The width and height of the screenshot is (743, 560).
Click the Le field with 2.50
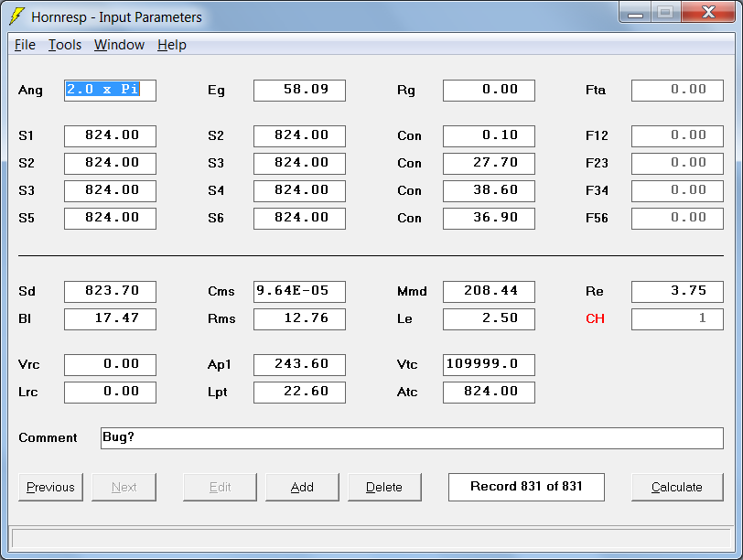click(x=489, y=319)
